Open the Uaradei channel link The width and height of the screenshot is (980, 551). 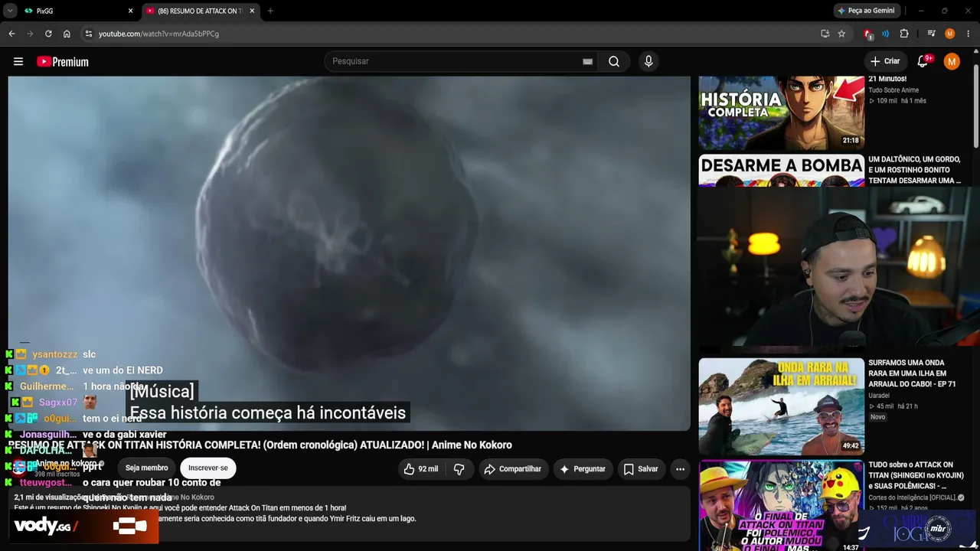coord(880,396)
